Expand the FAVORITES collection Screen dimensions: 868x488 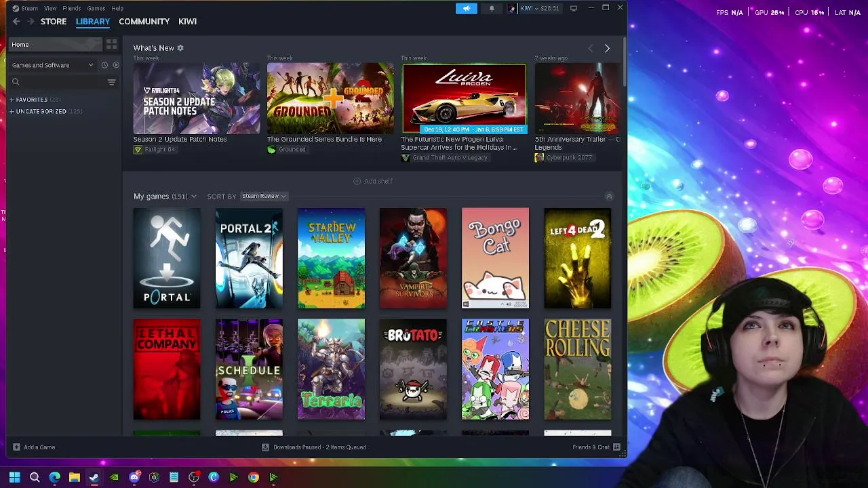coord(35,100)
